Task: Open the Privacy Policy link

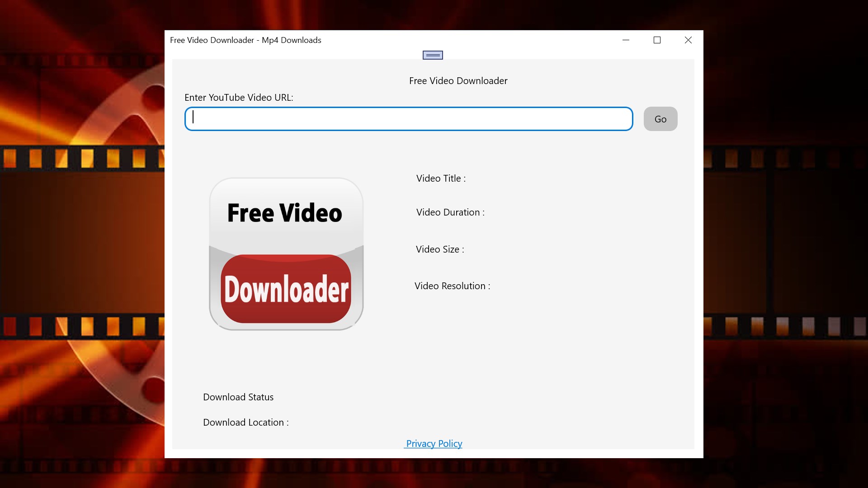Action: point(433,444)
